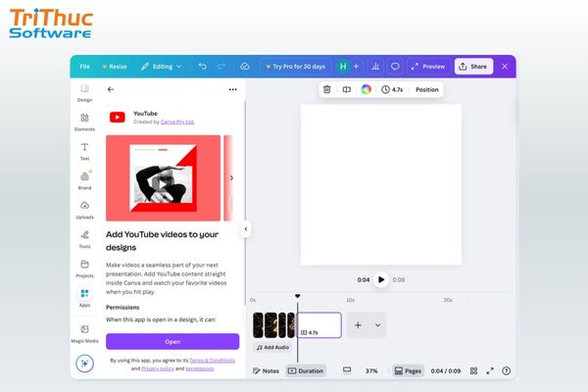Image resolution: width=588 pixels, height=392 pixels.
Task: Open the Canva Pty Ltd creator link
Action: coord(177,122)
